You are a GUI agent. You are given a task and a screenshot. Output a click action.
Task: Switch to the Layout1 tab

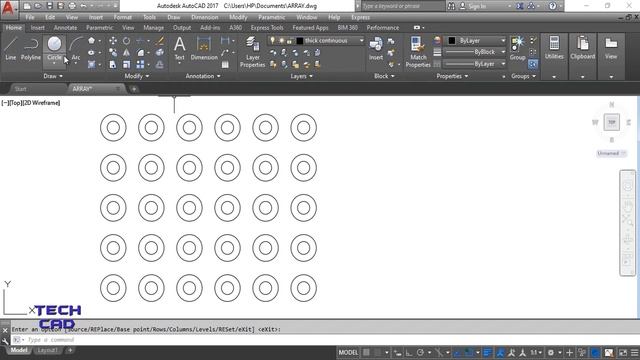coord(47,350)
